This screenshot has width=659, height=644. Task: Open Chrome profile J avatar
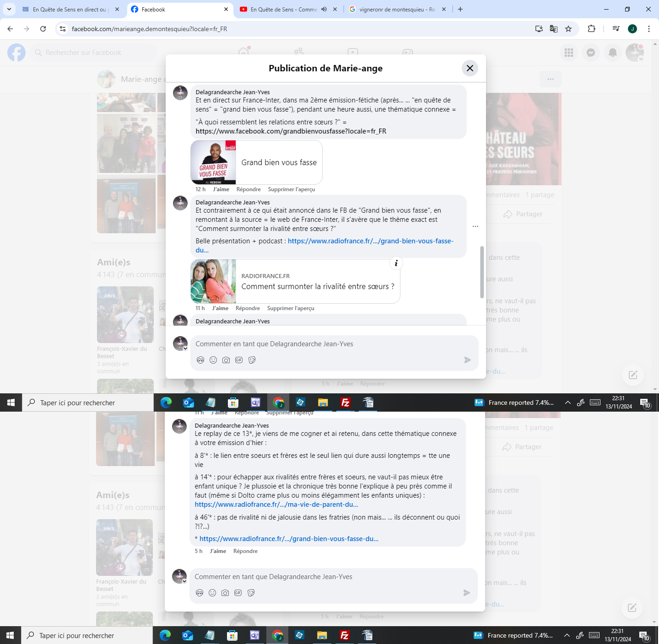coord(632,29)
